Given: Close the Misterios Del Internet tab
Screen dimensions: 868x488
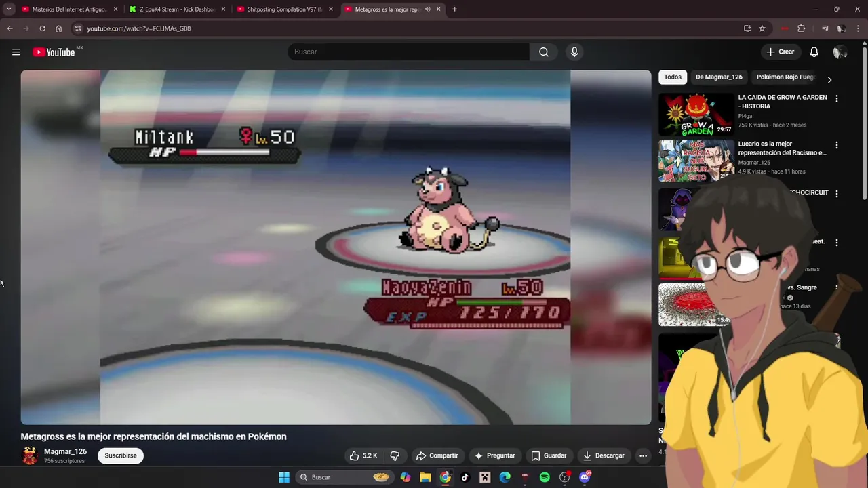Looking at the screenshot, I should coord(115,9).
